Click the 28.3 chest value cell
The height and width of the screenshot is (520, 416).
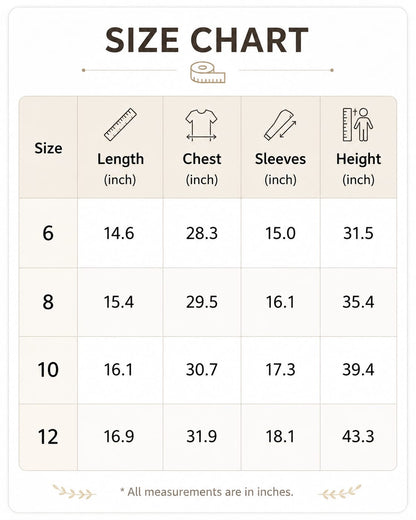pyautogui.click(x=202, y=233)
